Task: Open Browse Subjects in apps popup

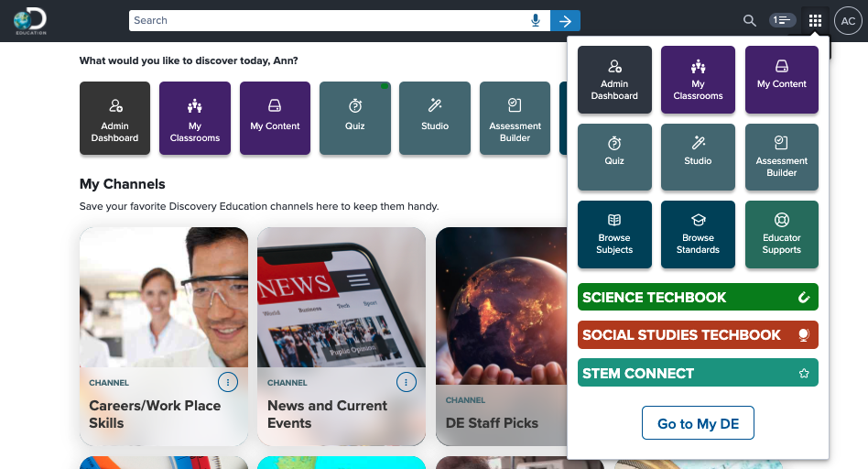Action: (614, 234)
